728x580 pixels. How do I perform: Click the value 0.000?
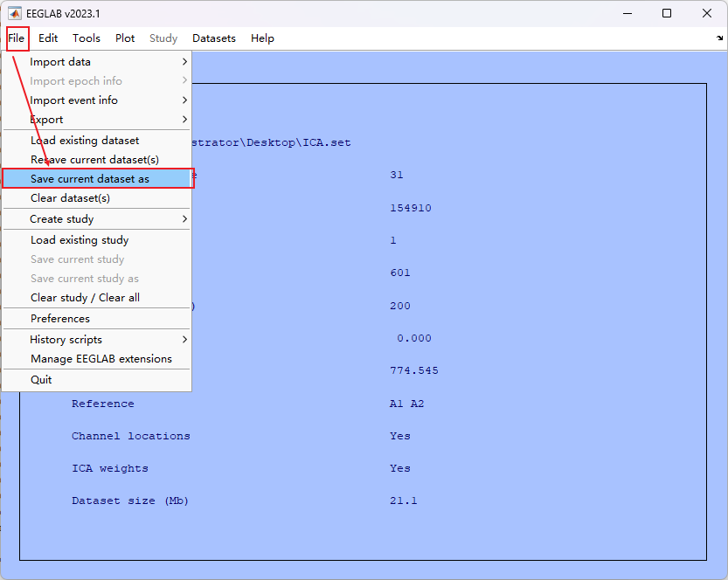[414, 338]
